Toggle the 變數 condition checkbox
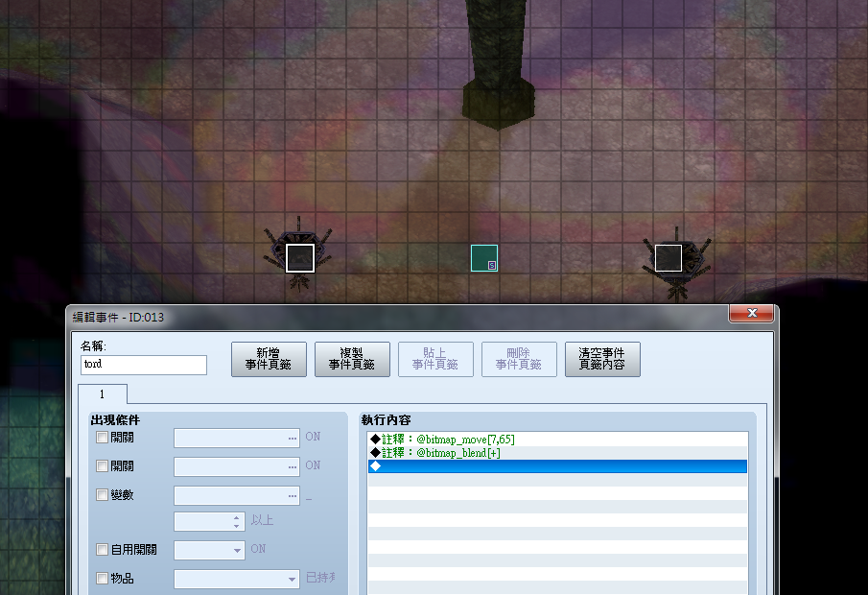This screenshot has width=868, height=595. [102, 495]
